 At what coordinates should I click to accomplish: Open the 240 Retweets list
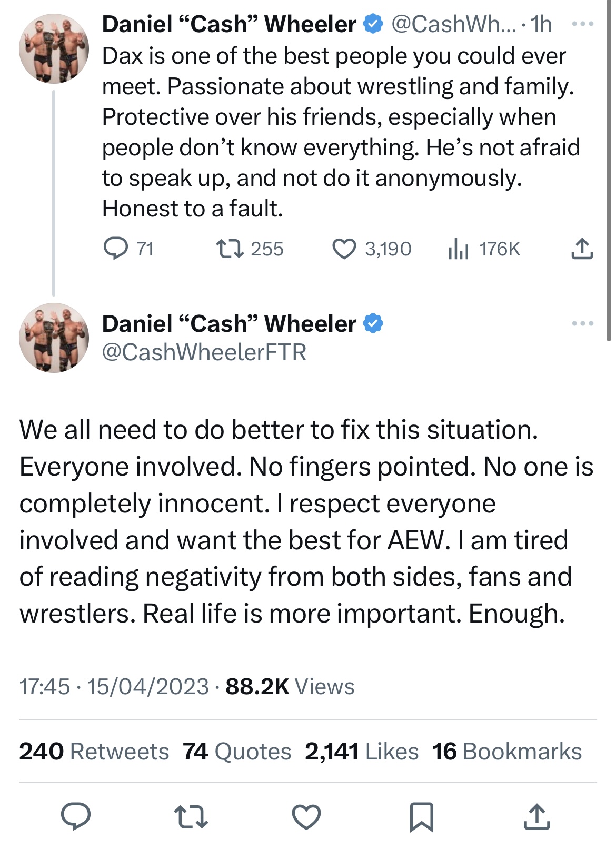click(94, 752)
